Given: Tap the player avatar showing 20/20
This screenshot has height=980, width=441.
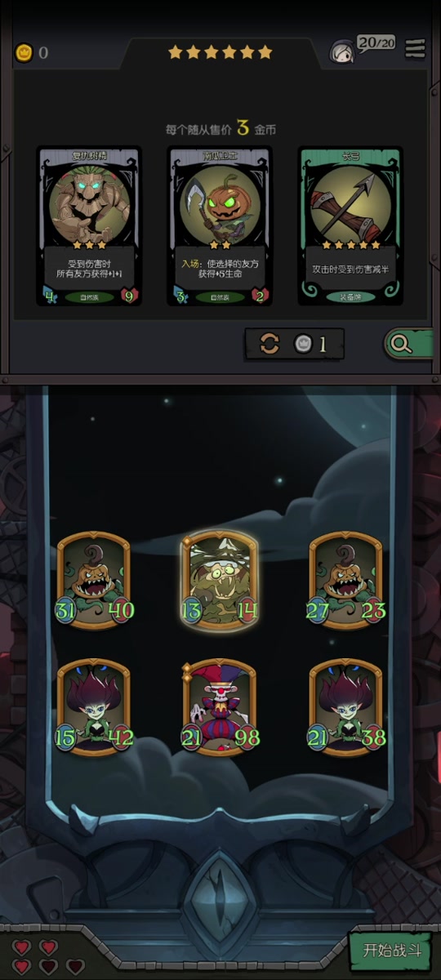Looking at the screenshot, I should 341,51.
